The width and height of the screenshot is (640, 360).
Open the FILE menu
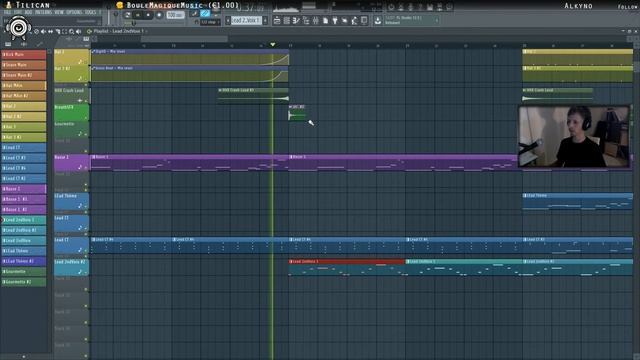click(x=7, y=13)
